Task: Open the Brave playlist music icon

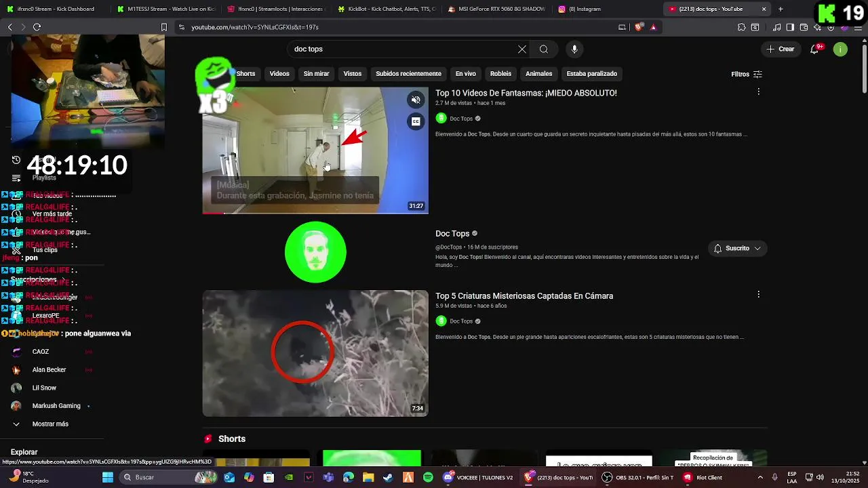Action: tap(777, 27)
